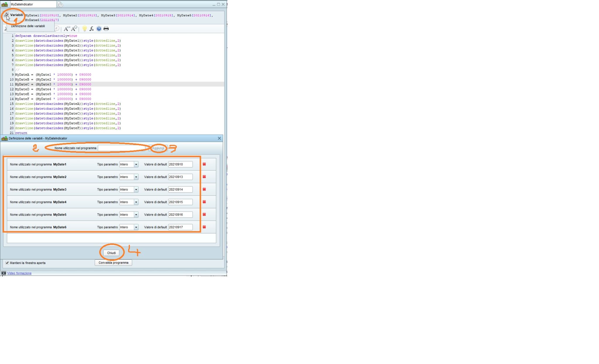The width and height of the screenshot is (599, 364).
Task: Open the fx functions library
Action: [x=92, y=29]
